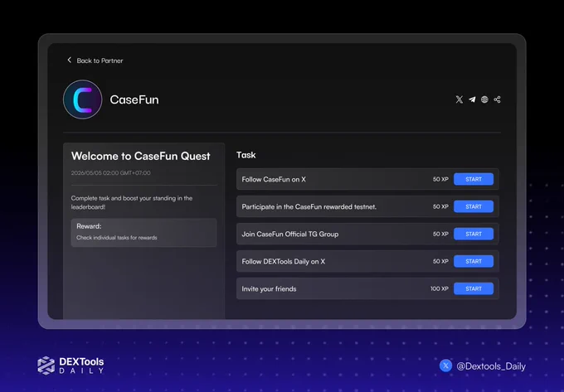Start the CaseFun rewarded testnet task
Image resolution: width=564 pixels, height=392 pixels.
[x=474, y=206]
